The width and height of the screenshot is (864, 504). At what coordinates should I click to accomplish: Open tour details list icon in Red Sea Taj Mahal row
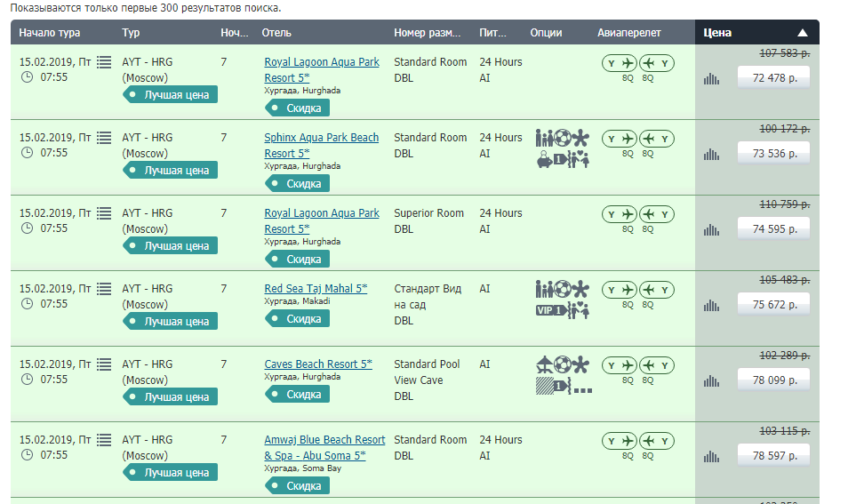click(104, 289)
